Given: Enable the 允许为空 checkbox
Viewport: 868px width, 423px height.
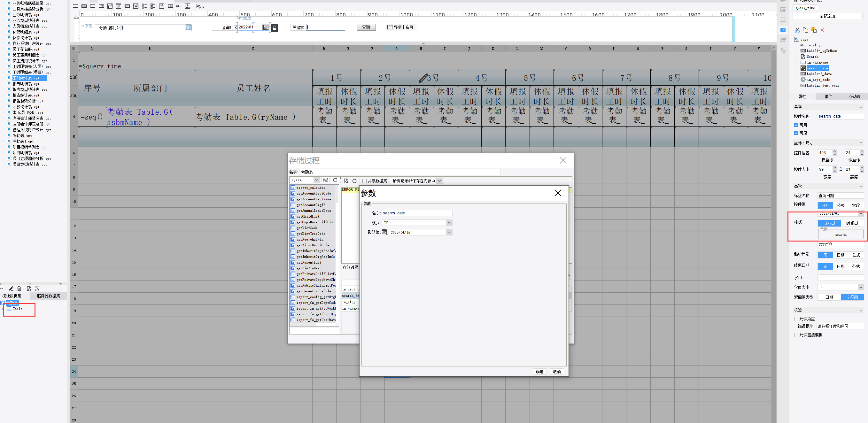Looking at the screenshot, I should tap(796, 319).
